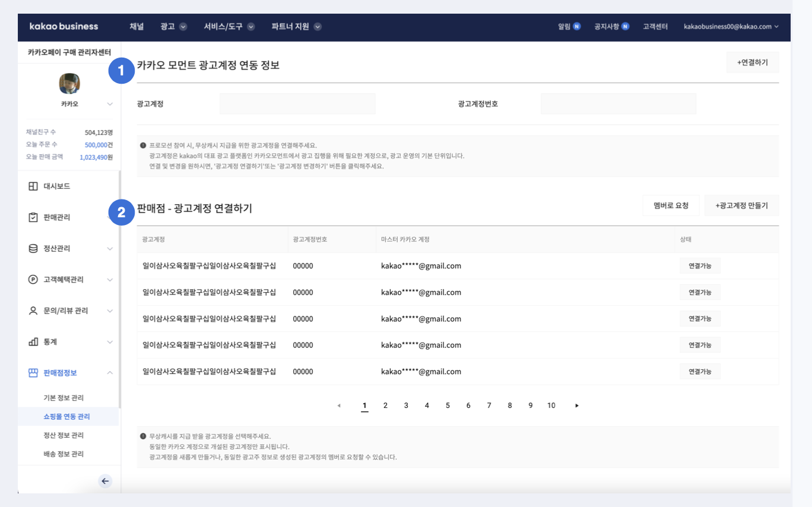Collapse the 판매점정보 section chevron
This screenshot has width=812, height=507.
click(110, 373)
